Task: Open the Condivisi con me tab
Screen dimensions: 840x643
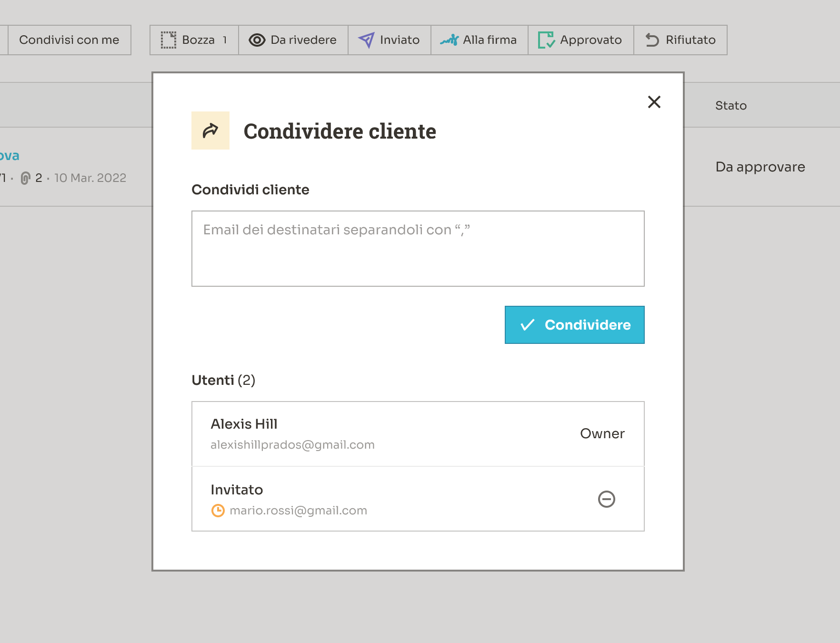Action: tap(69, 40)
